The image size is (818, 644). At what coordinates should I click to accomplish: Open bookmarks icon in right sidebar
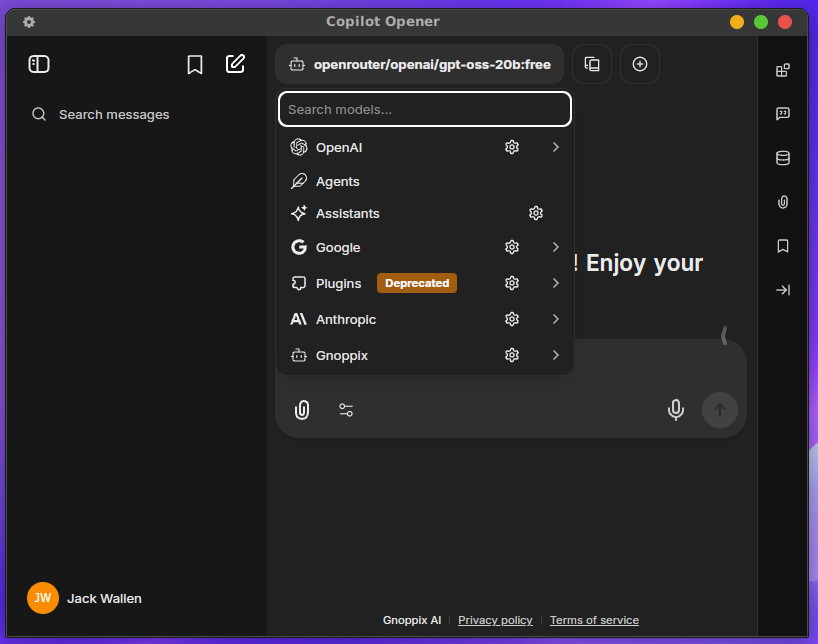[783, 246]
